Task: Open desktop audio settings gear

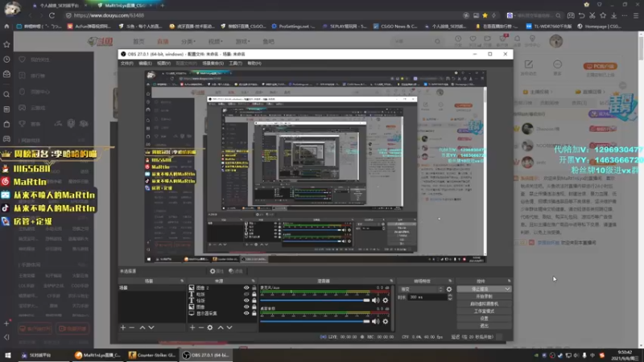Action: point(386,321)
